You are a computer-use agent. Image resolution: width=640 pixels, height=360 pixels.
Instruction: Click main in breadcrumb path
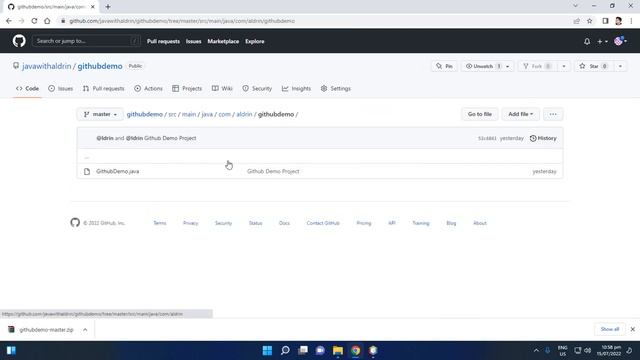click(x=189, y=114)
